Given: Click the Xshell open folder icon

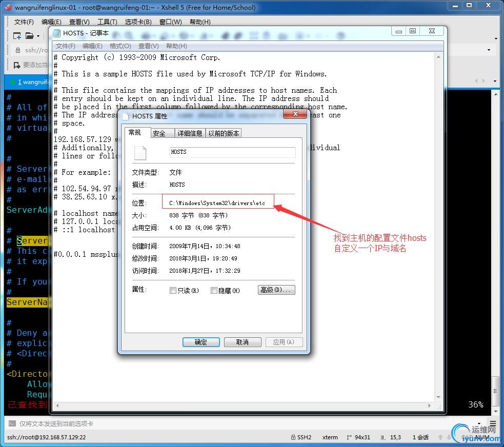Looking at the screenshot, I should tap(30, 36).
